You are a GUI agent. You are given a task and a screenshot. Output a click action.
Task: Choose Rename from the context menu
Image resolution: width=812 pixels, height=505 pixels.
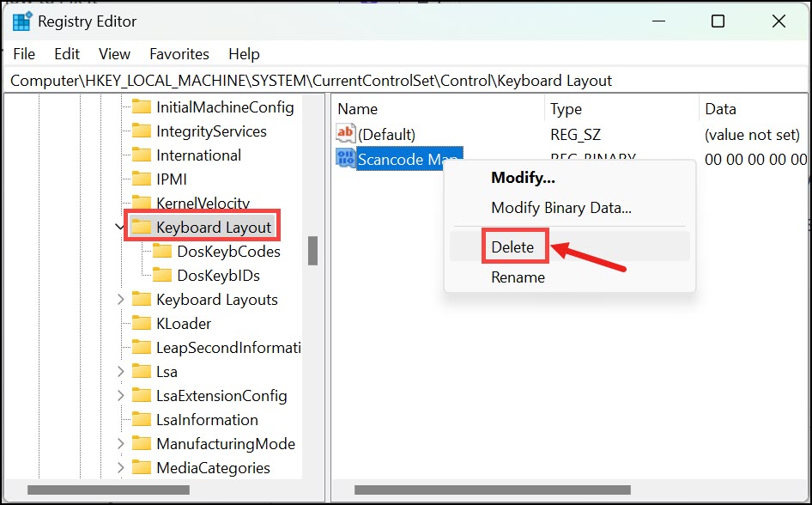coord(570,277)
